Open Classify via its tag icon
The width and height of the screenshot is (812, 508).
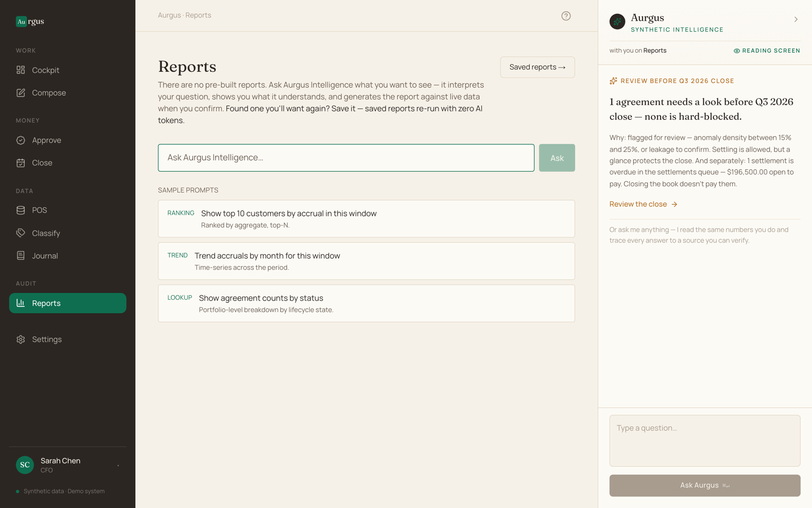[21, 233]
